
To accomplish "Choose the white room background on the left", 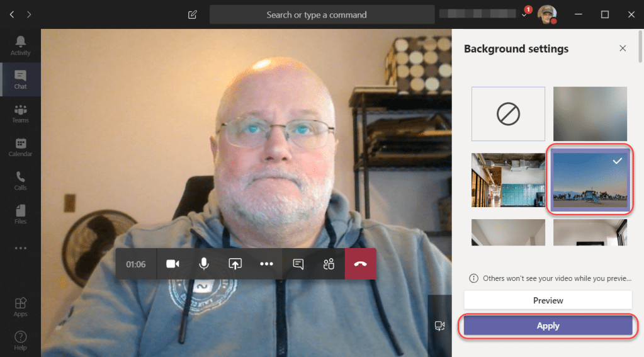I will pyautogui.click(x=508, y=232).
